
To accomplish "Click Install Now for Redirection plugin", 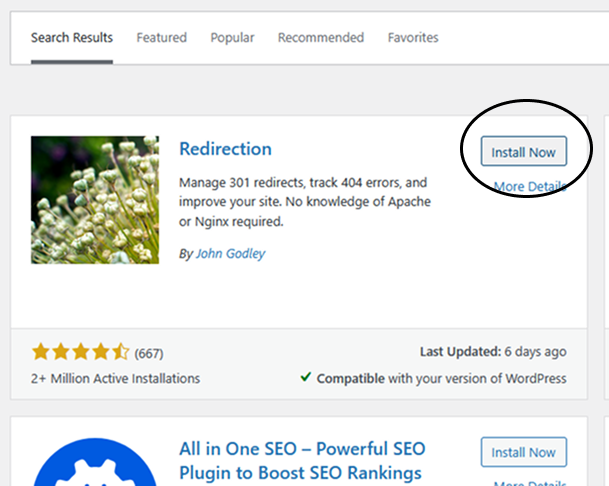I will point(524,152).
